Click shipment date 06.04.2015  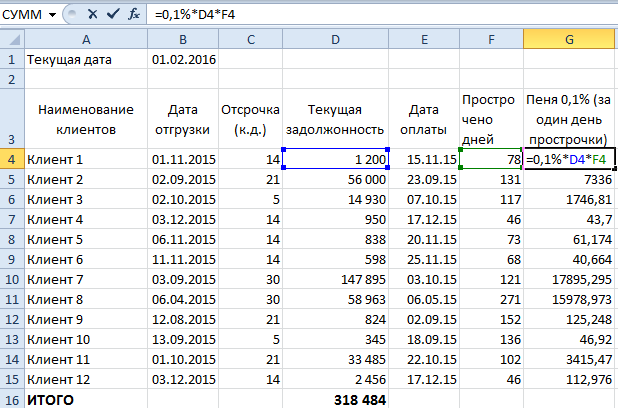pyautogui.click(x=183, y=299)
